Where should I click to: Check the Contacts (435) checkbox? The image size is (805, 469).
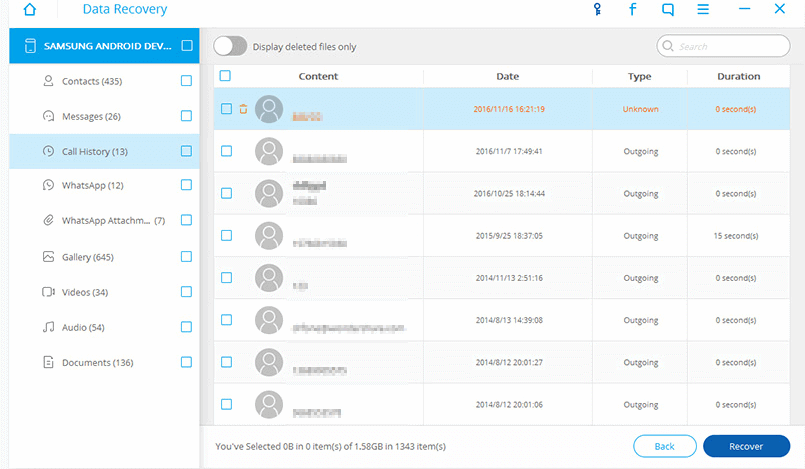point(186,81)
